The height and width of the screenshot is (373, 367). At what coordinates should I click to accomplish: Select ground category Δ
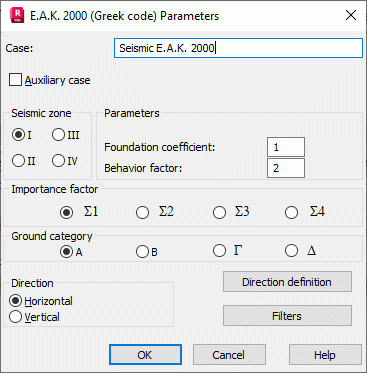[292, 251]
